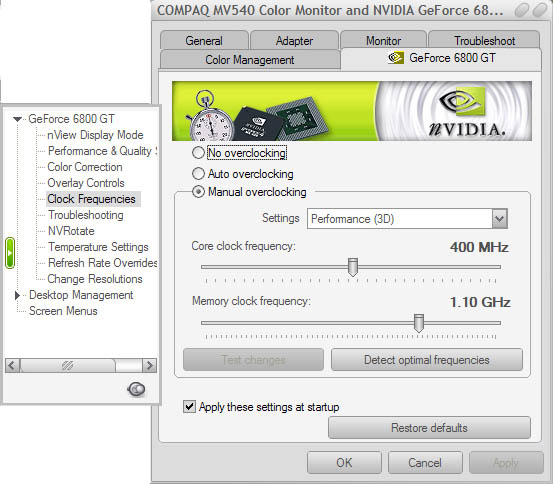
Task: Select Screen Menus tree item
Action: (x=63, y=311)
